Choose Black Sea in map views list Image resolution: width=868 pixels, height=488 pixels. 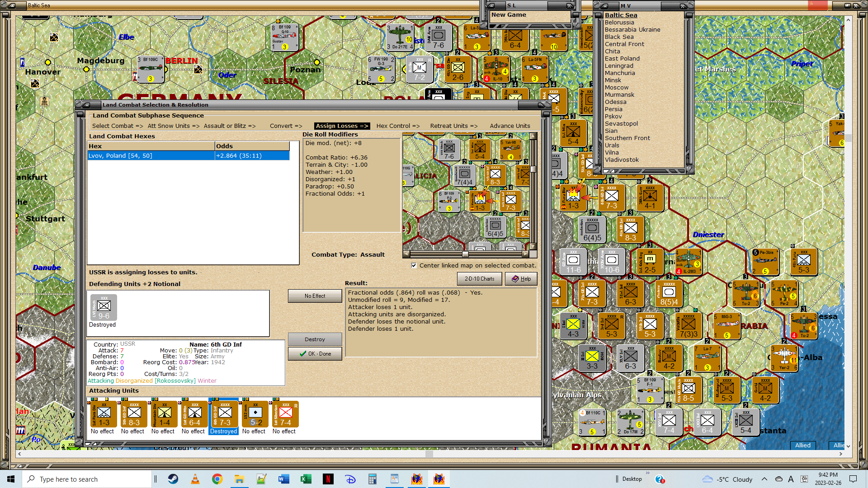pos(619,37)
